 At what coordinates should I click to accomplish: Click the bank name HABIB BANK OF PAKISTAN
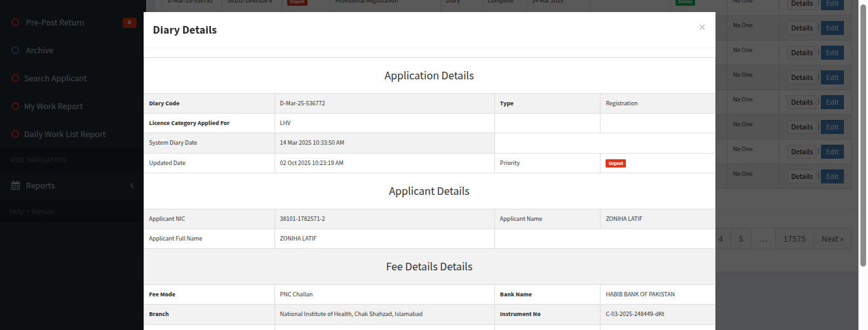pos(640,294)
